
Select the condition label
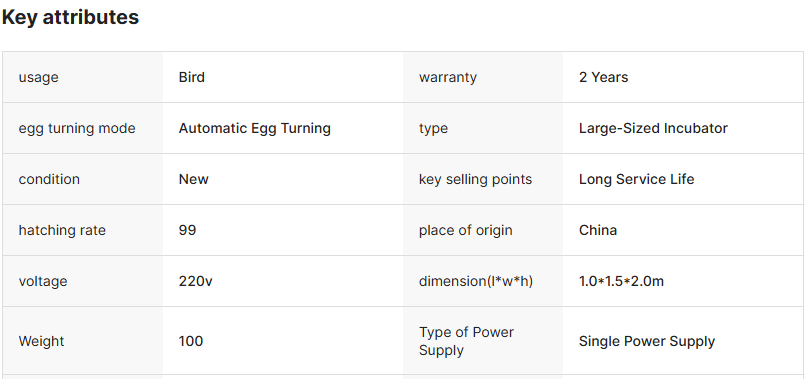click(49, 179)
